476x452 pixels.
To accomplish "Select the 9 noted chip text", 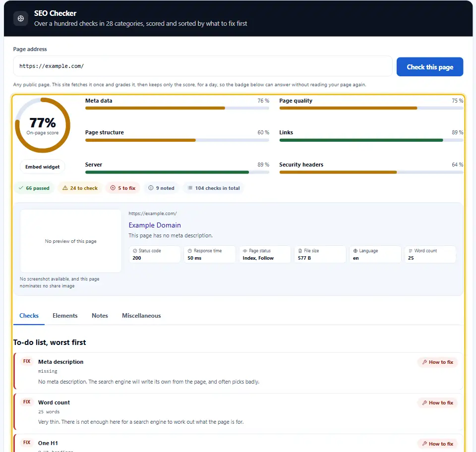I will pos(165,188).
